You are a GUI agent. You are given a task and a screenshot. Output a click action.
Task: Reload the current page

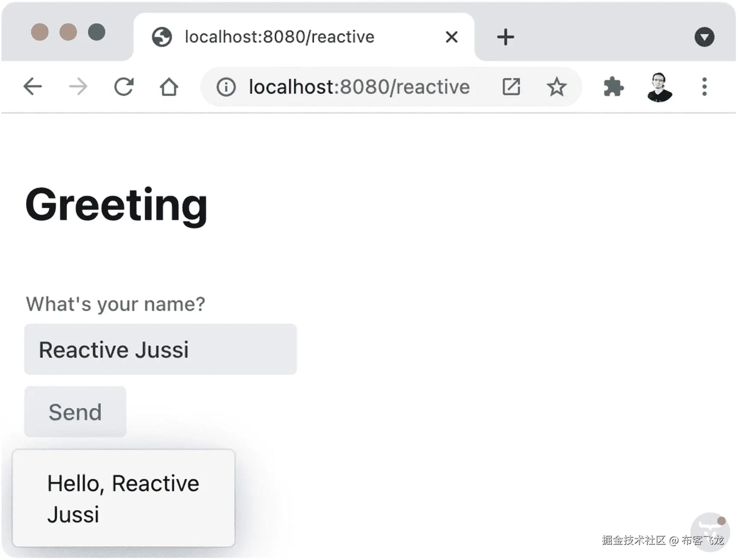pyautogui.click(x=124, y=87)
